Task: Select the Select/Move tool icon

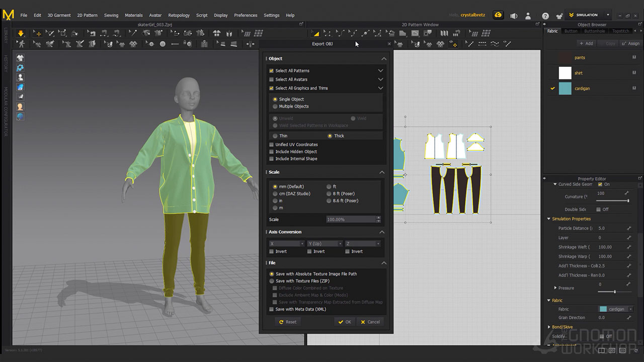Action: [x=37, y=33]
